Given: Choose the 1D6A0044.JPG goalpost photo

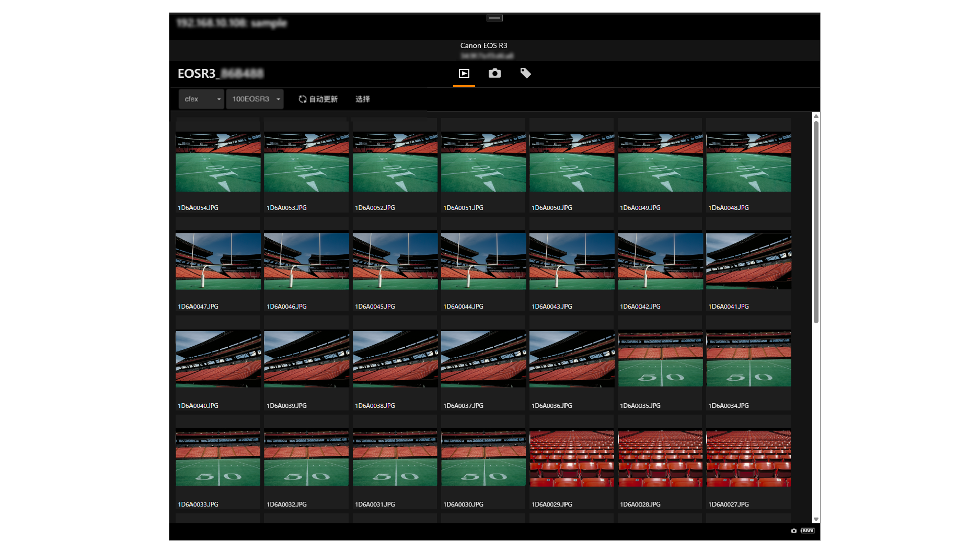Looking at the screenshot, I should click(483, 261).
